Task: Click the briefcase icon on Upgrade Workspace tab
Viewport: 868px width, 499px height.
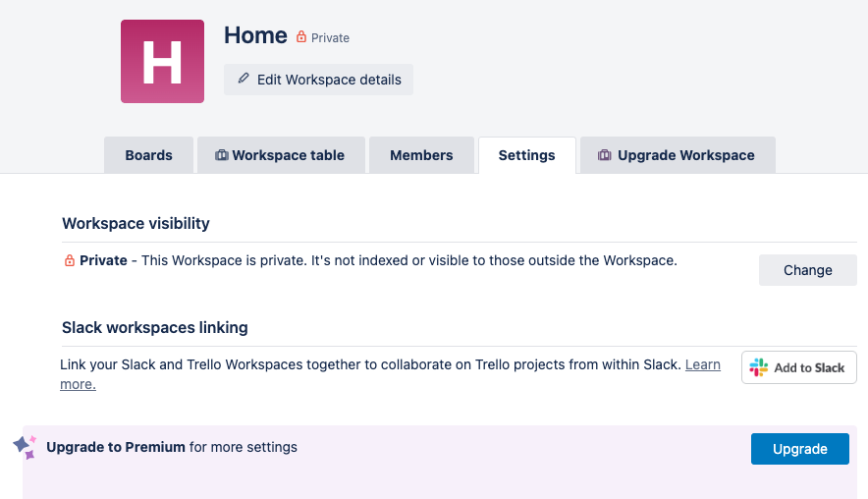Action: coord(605,155)
